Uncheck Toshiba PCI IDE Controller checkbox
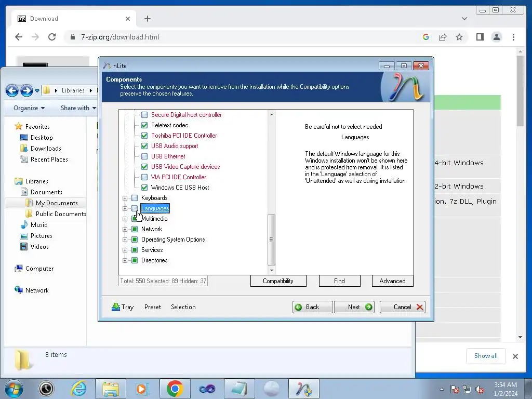Screen dimensions: 532x399 [144, 136]
